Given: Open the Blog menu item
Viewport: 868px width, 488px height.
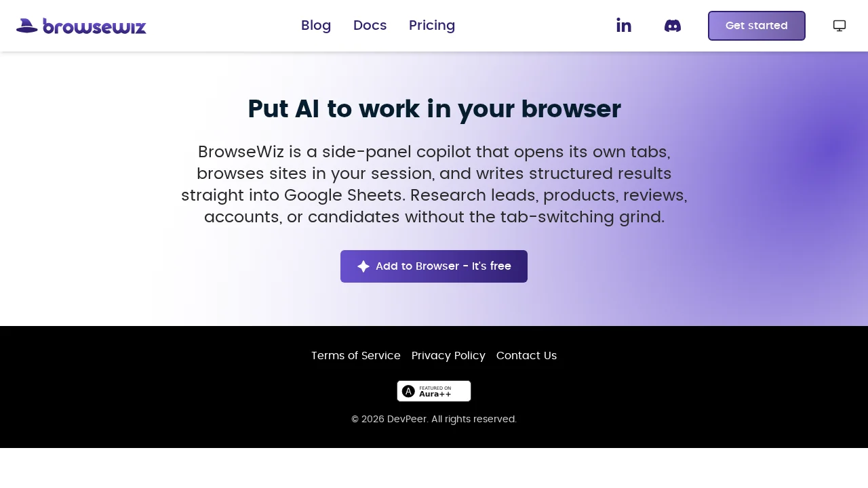Looking at the screenshot, I should click(316, 25).
